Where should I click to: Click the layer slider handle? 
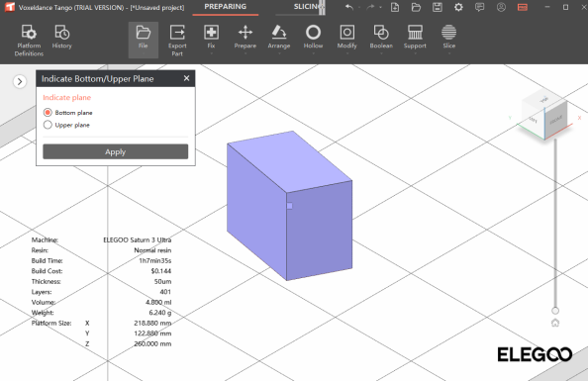pos(555,311)
